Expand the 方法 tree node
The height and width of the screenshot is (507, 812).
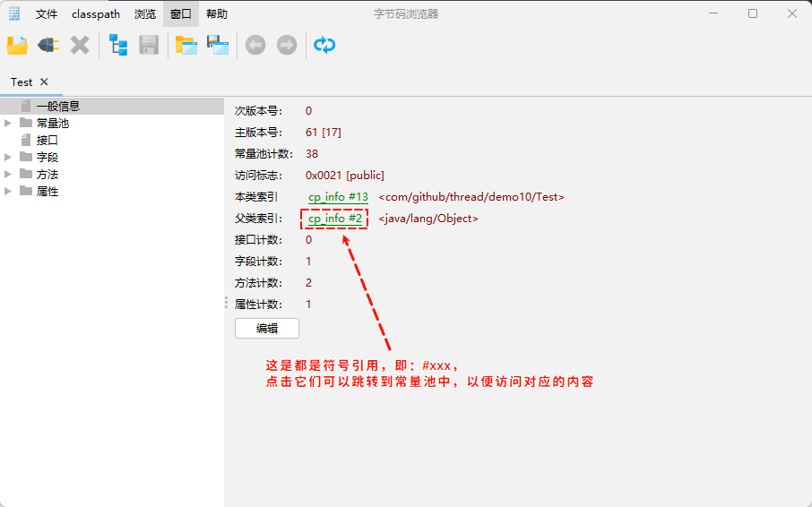pos(9,174)
